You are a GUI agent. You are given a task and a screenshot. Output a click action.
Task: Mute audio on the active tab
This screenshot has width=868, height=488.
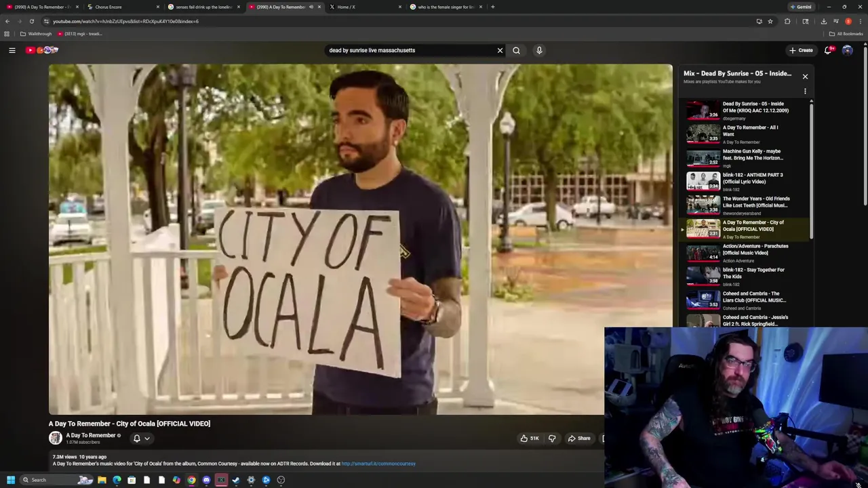tap(311, 7)
